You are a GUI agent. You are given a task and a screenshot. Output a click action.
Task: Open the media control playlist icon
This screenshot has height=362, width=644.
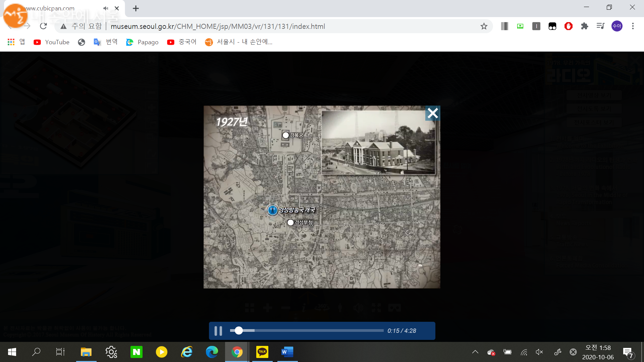coord(600,26)
